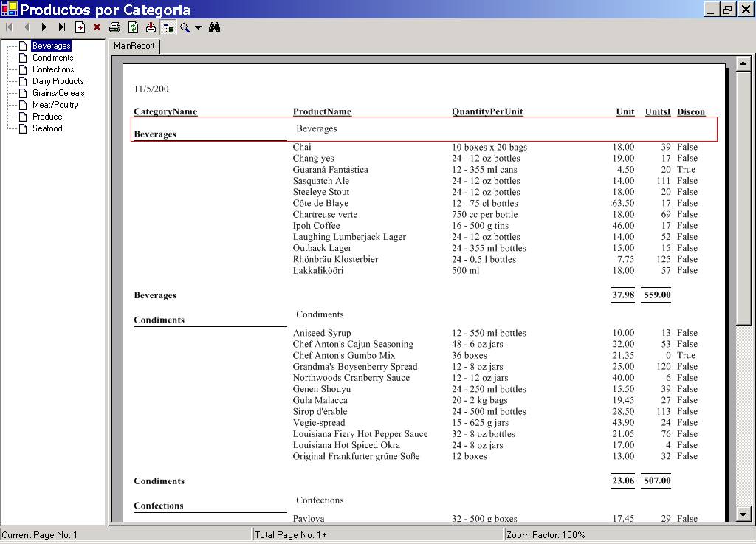Image resolution: width=756 pixels, height=544 pixels.
Task: Open Seafood group in tree
Action: click(47, 128)
